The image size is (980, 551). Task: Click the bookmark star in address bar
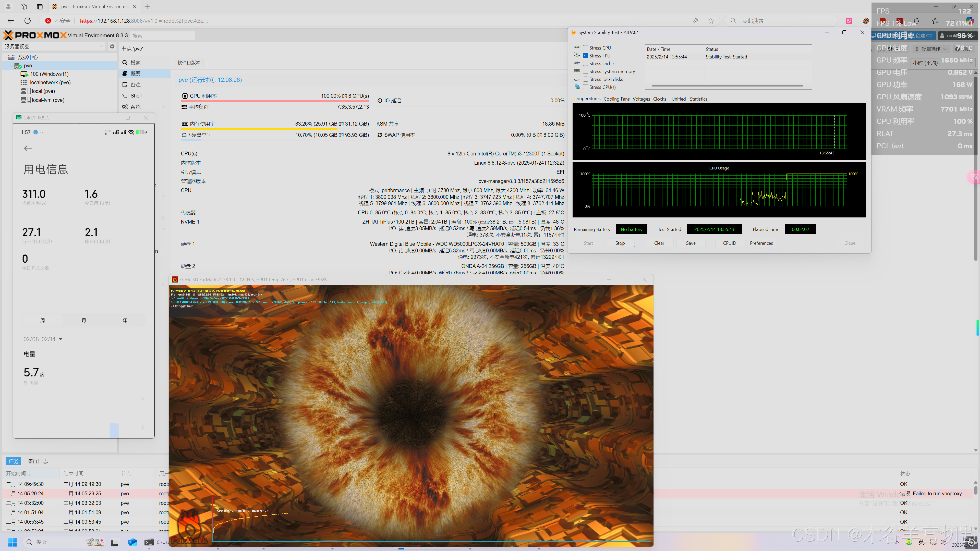pyautogui.click(x=710, y=21)
